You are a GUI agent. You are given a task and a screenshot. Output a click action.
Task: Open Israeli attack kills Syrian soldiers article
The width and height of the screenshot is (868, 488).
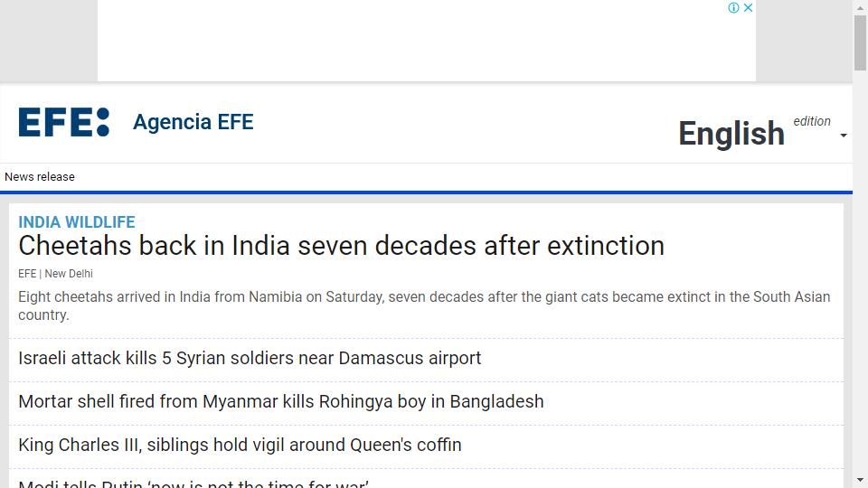[250, 358]
